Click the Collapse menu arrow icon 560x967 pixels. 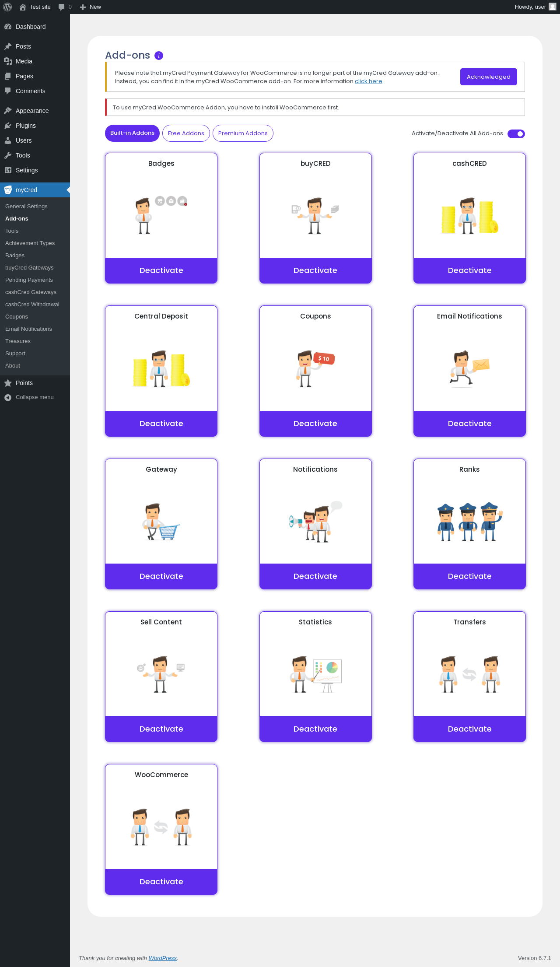pos(8,397)
